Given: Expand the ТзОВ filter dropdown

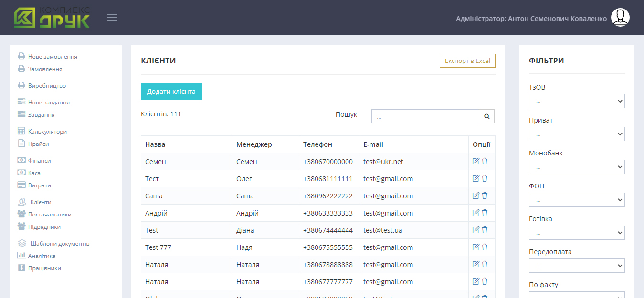Looking at the screenshot, I should [576, 101].
